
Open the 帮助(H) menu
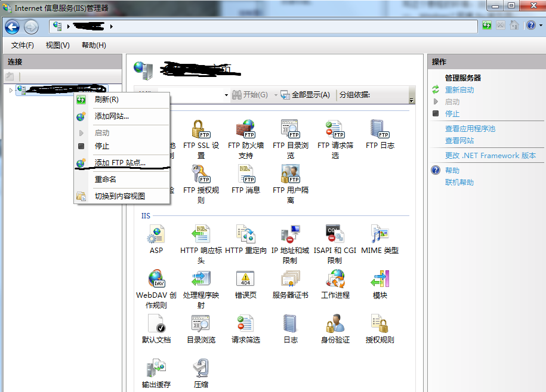(x=94, y=45)
